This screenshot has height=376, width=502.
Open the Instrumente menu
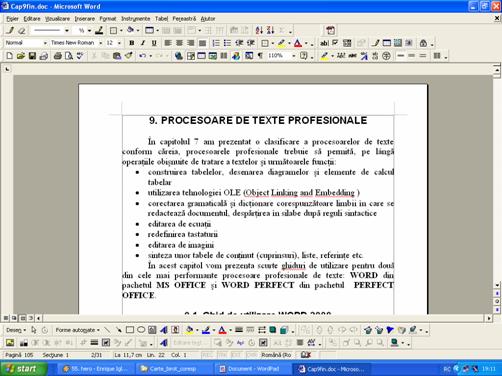click(x=135, y=19)
